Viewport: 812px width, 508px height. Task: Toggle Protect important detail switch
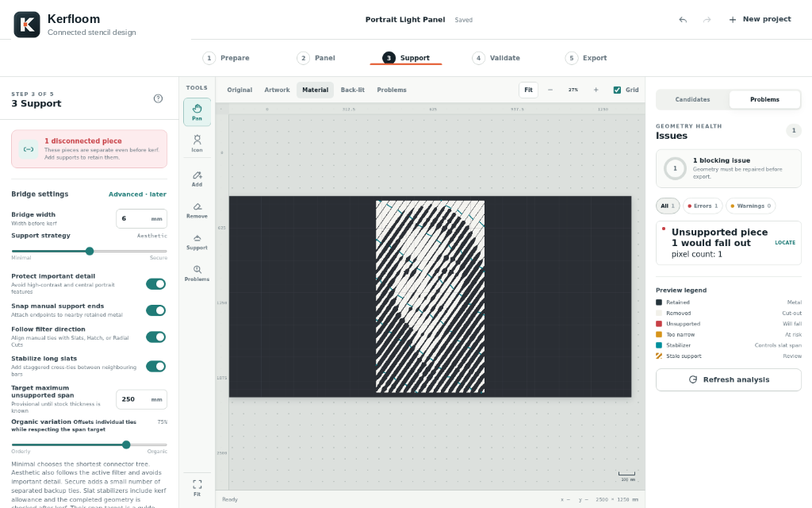pyautogui.click(x=156, y=284)
